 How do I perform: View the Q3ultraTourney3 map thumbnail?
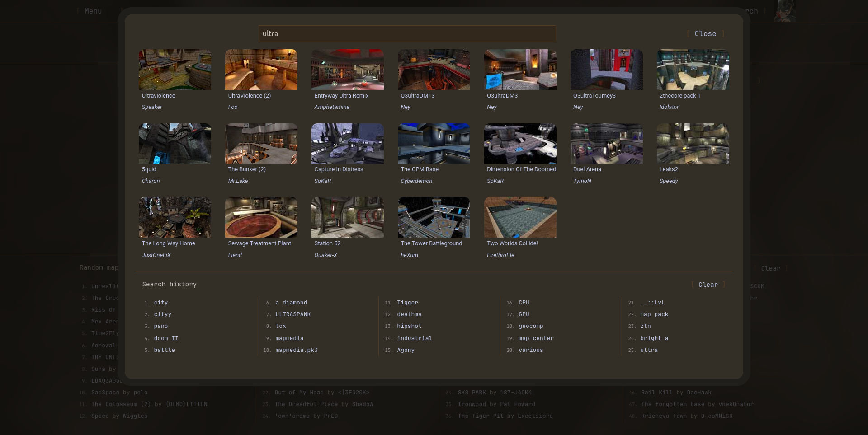[x=606, y=70]
